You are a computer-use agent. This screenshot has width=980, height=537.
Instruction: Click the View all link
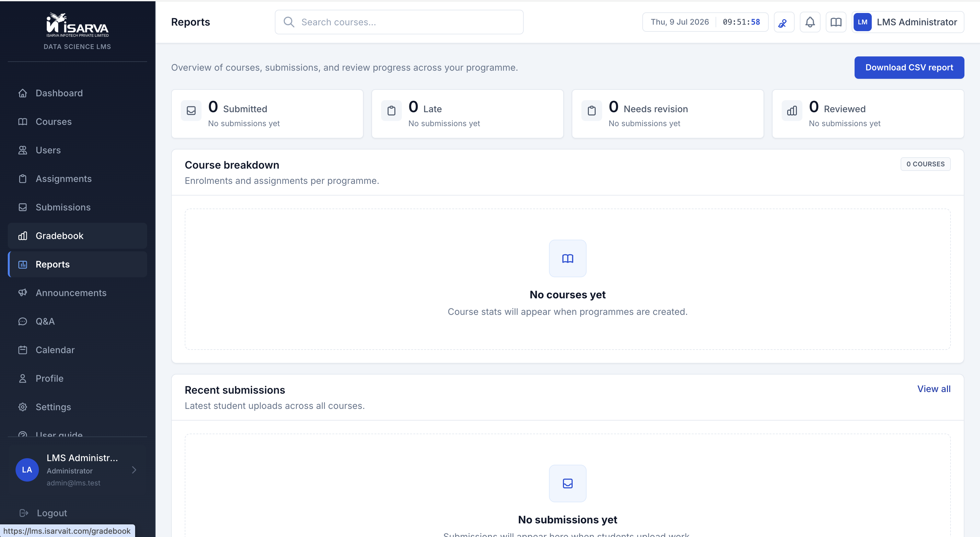pos(934,388)
